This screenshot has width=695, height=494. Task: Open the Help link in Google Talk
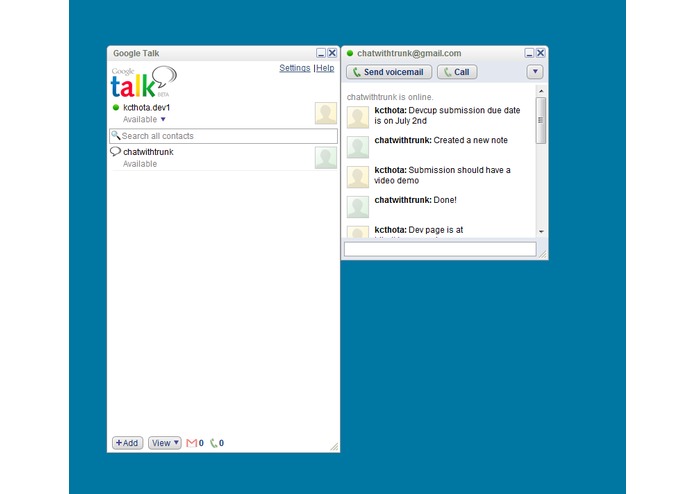pos(325,68)
